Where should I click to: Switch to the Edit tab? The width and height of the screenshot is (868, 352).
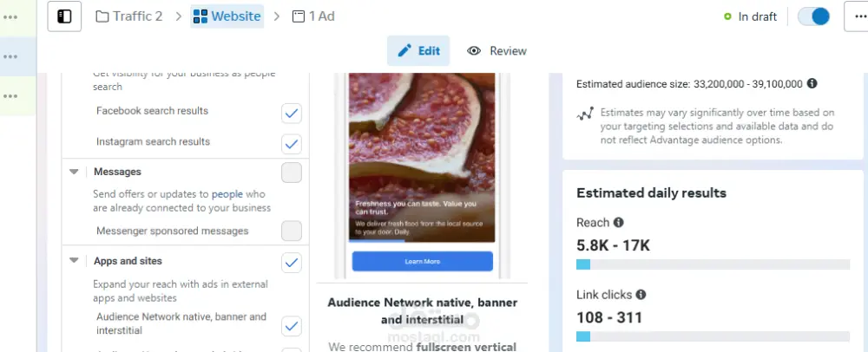[x=418, y=51]
